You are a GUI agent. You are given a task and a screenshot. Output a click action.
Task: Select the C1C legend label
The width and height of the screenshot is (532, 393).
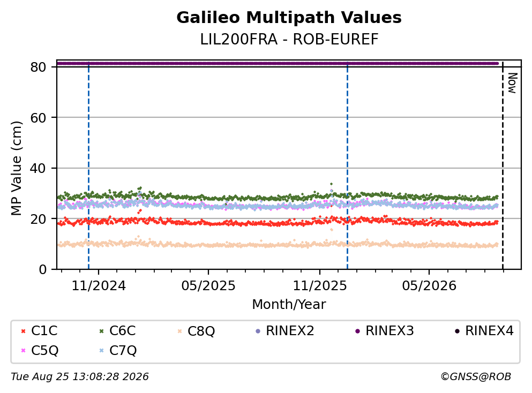[x=44, y=330]
